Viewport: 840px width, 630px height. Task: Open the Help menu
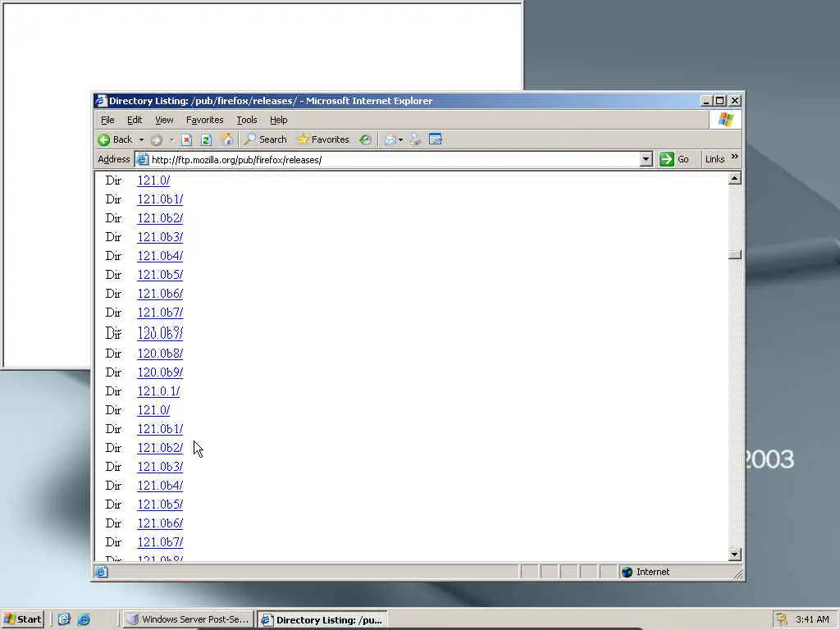tap(279, 120)
